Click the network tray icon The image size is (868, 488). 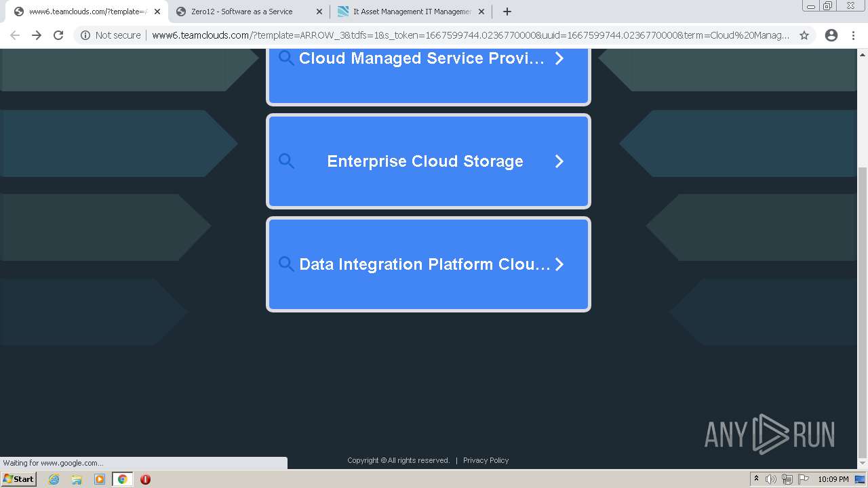coord(787,479)
